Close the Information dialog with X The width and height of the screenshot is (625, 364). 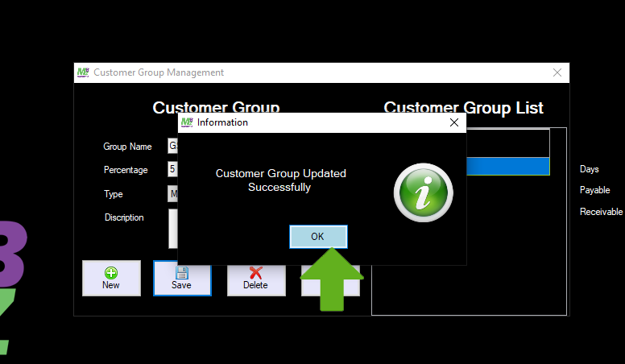point(454,122)
